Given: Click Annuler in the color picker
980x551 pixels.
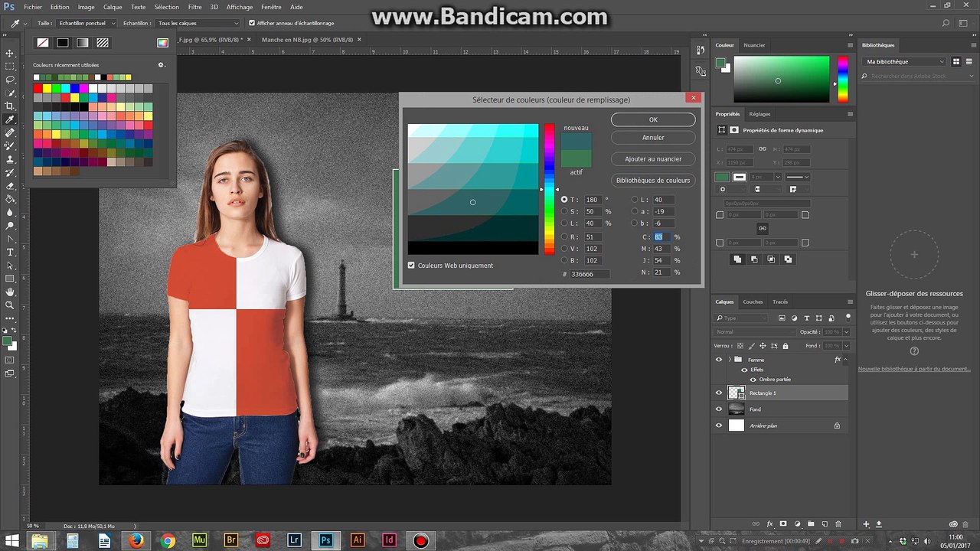Looking at the screenshot, I should (x=653, y=138).
